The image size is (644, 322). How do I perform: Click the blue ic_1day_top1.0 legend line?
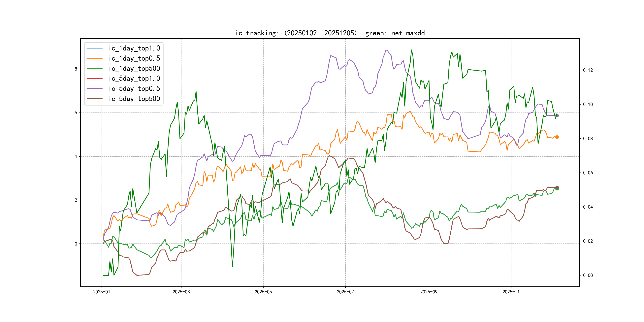click(x=94, y=48)
